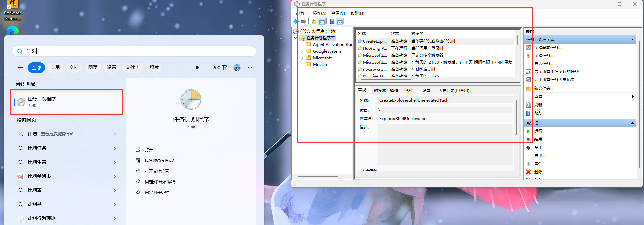
Task: Click the forward arrow in Task Scheduler toolbar
Action: [x=304, y=22]
